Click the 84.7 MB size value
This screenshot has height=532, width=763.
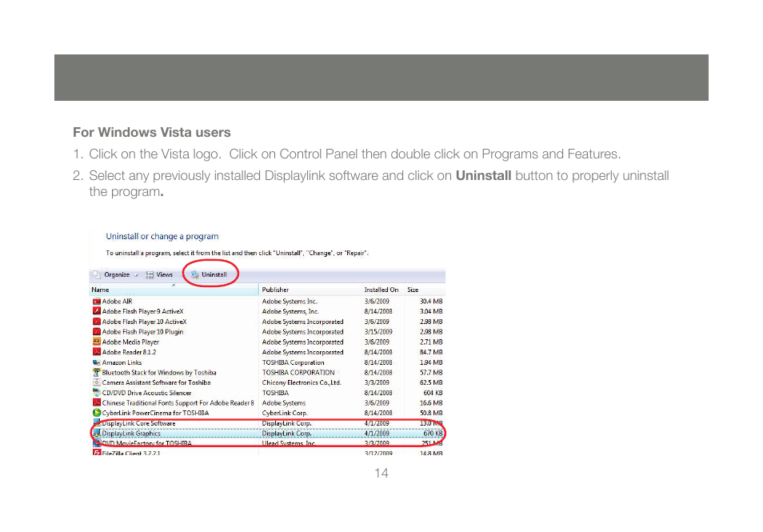coord(431,352)
